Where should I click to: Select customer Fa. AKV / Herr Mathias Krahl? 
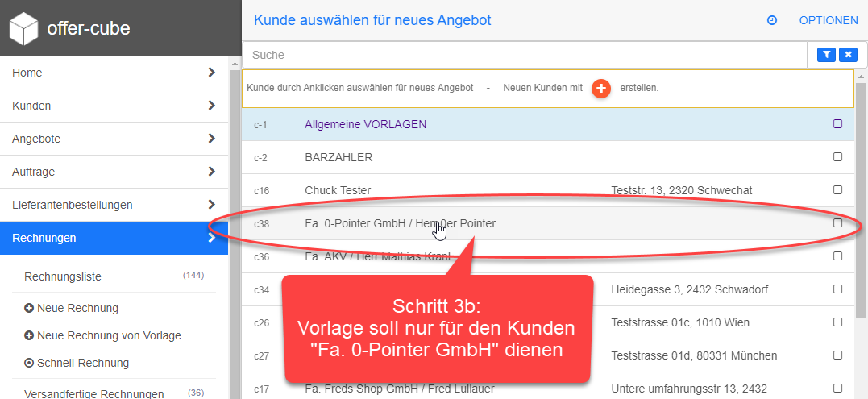coord(377,256)
